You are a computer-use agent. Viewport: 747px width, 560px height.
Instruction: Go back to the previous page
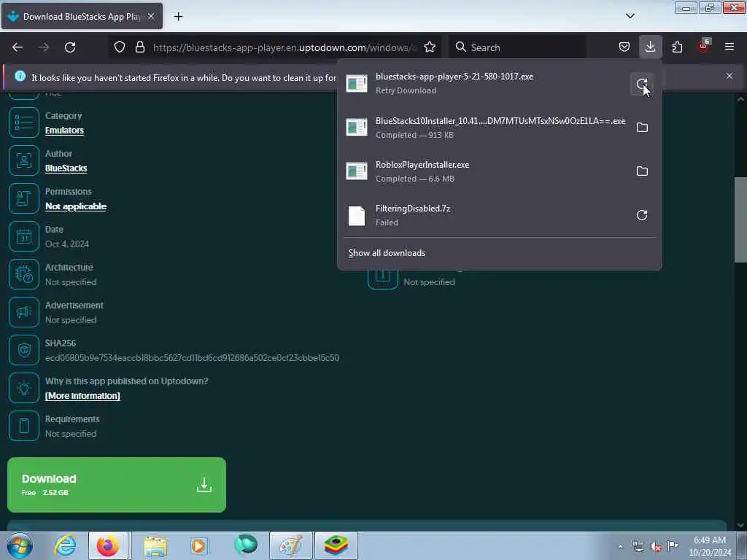tap(18, 47)
